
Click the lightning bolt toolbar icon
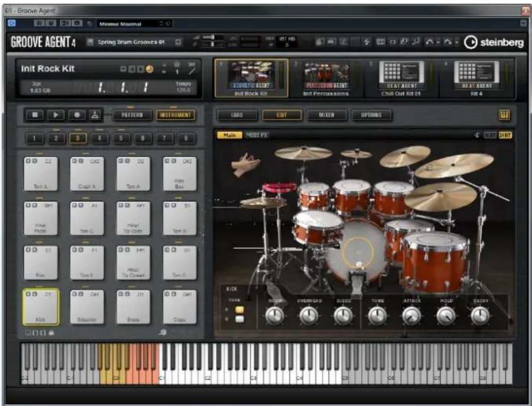[x=367, y=42]
